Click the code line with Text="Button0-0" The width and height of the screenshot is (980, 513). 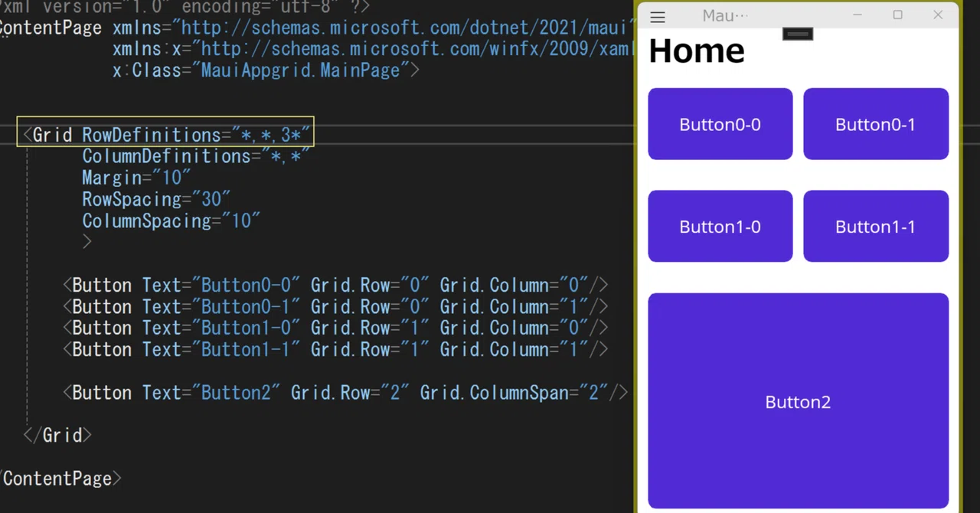335,286
